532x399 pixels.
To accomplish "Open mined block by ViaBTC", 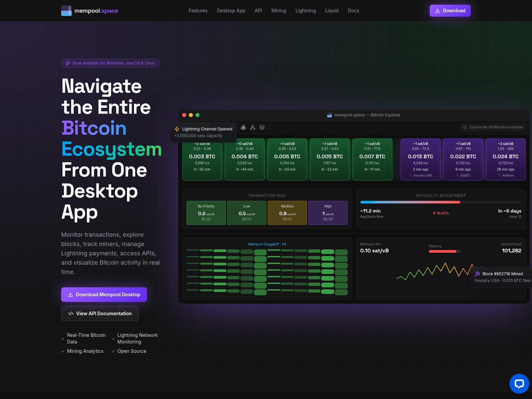I will point(463,160).
